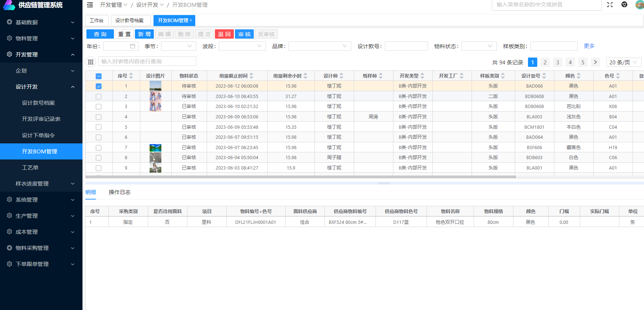The image size is (644, 310).
Task: Open 设计款号档案 in the sidebar
Action: pos(39,103)
